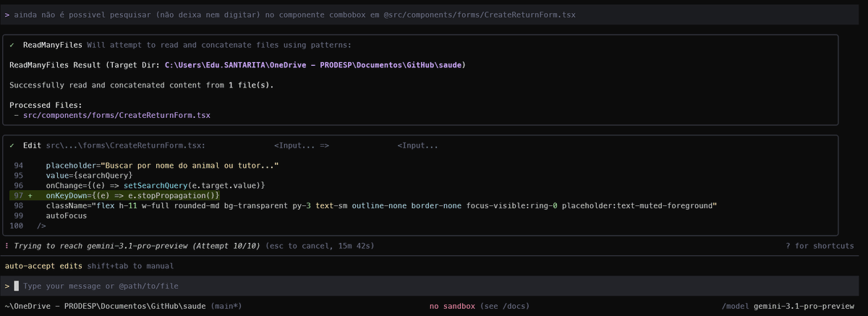
Task: Click the ReadManyFiles checkmark icon
Action: (x=12, y=45)
